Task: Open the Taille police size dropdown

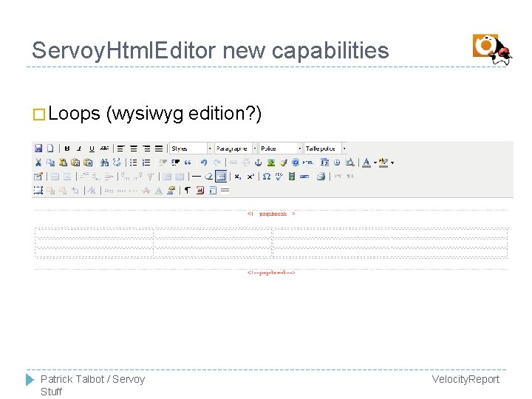Action: pos(325,149)
